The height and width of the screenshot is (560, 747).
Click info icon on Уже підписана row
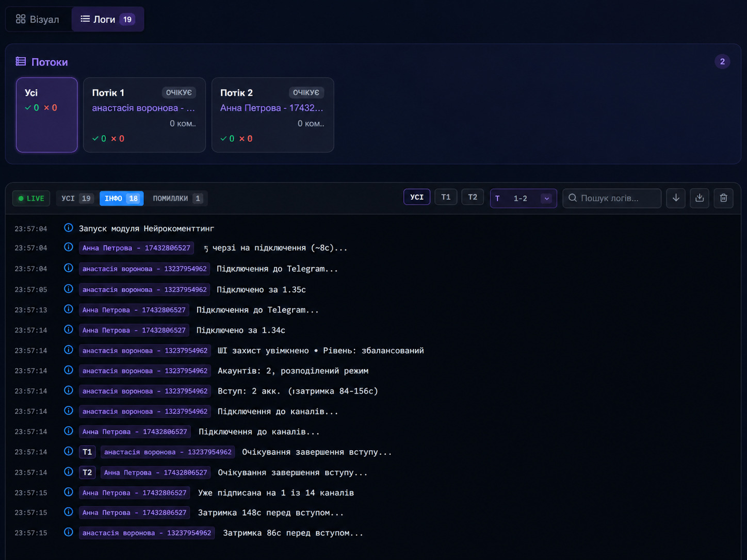click(x=68, y=492)
